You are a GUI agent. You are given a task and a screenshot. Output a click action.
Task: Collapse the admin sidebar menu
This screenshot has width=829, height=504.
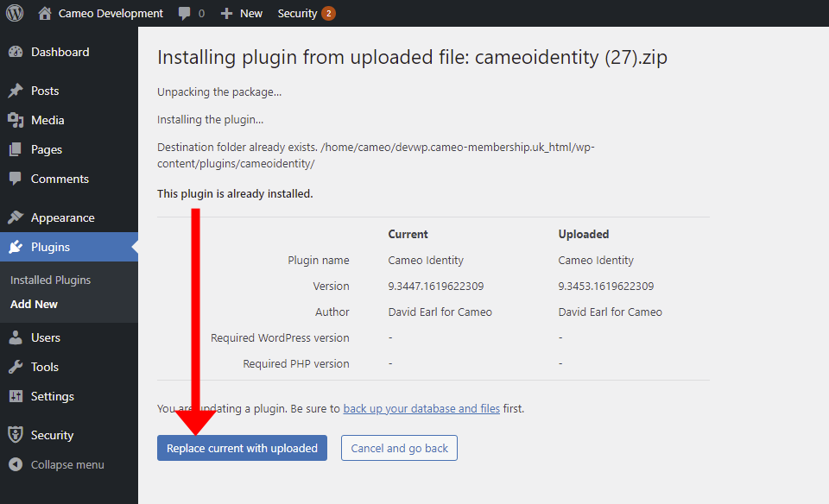67,464
